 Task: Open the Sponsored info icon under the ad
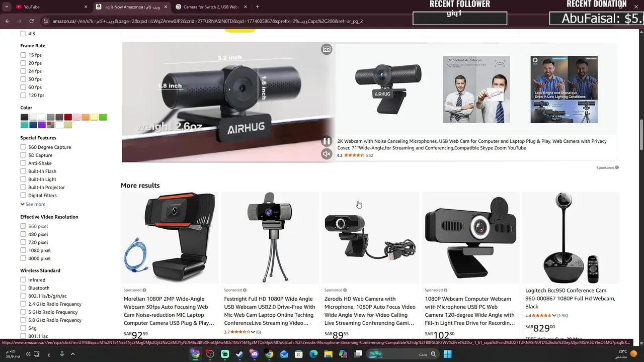coord(617,167)
